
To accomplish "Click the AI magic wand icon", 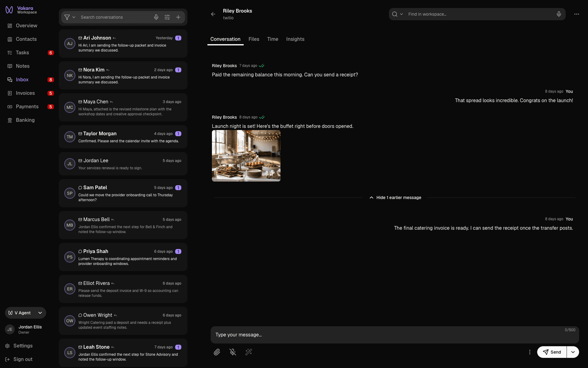I will pyautogui.click(x=249, y=352).
